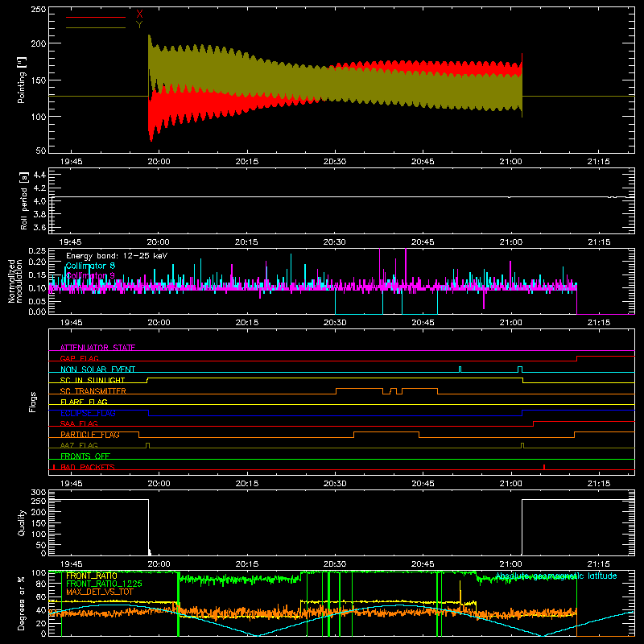The height and width of the screenshot is (644, 644).
Task: Click the 21:00 time label under Flags plot
Action: pos(510,484)
